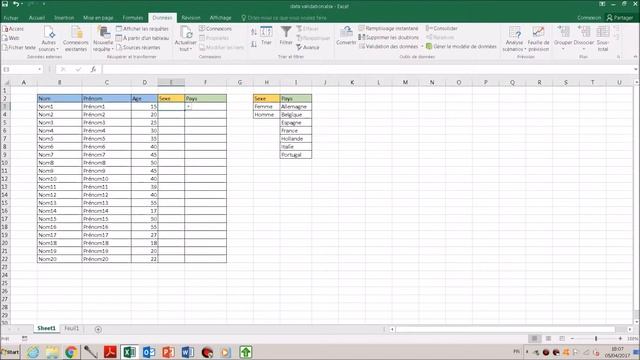Import data from Web
This screenshot has height=360, width=640.
pyautogui.click(x=11, y=38)
